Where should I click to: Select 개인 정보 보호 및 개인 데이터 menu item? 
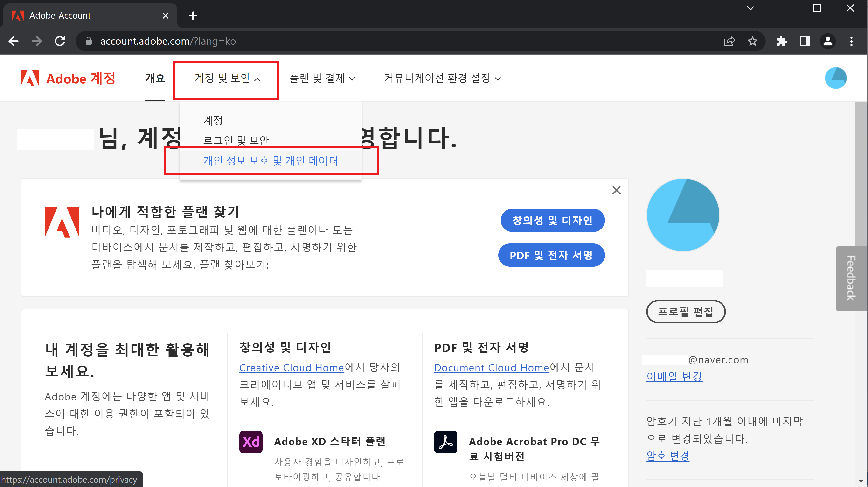pos(271,161)
